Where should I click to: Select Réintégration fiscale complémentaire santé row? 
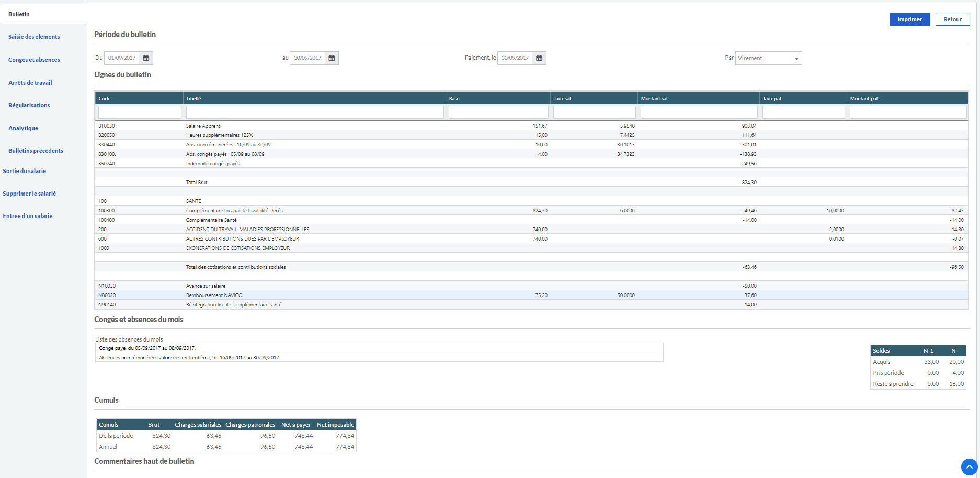(532, 305)
